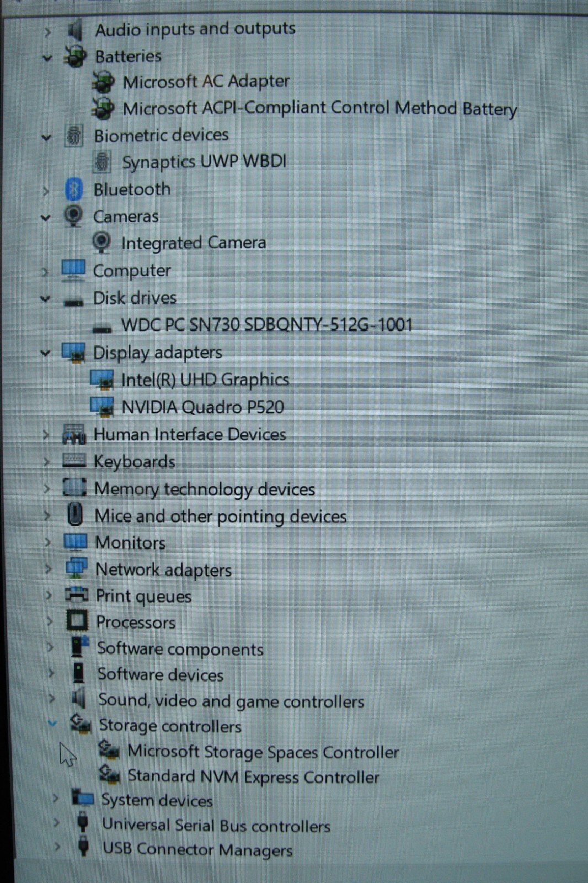This screenshot has width=588, height=883.
Task: Click the Cameras webcam icon
Action: point(73,216)
